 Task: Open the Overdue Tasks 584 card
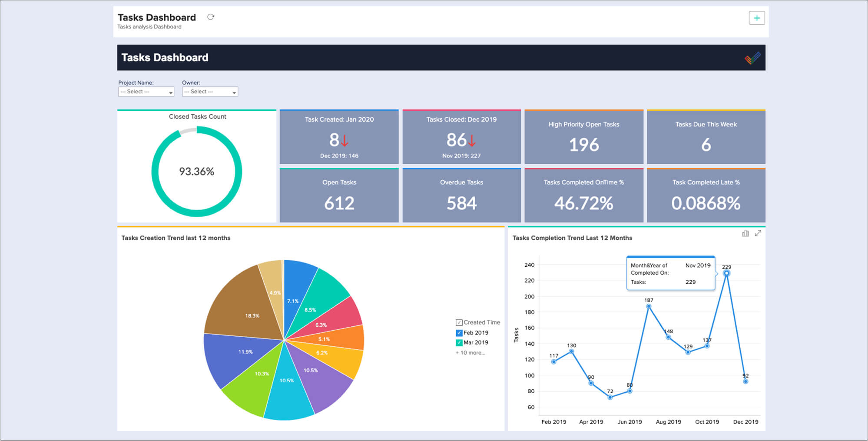click(x=461, y=196)
